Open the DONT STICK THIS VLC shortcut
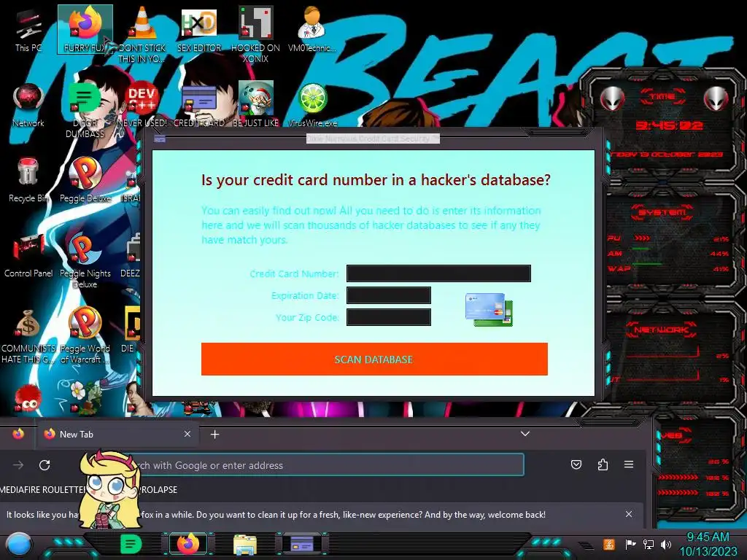 tap(142, 34)
